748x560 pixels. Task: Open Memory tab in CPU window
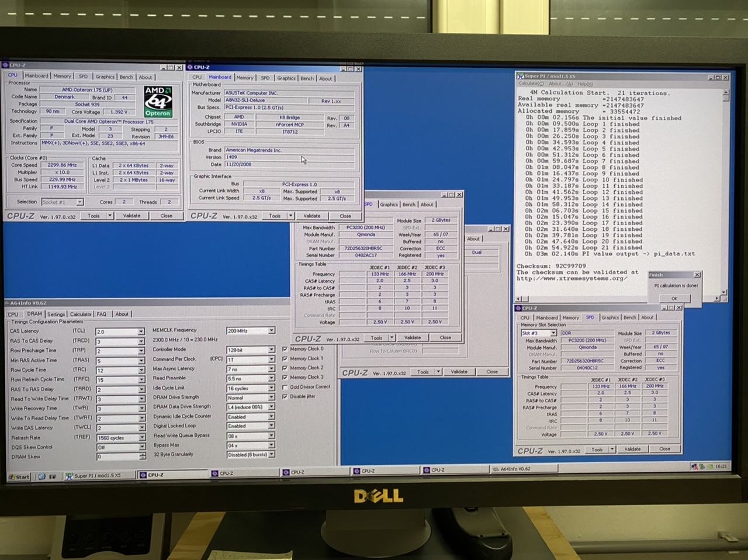point(62,76)
